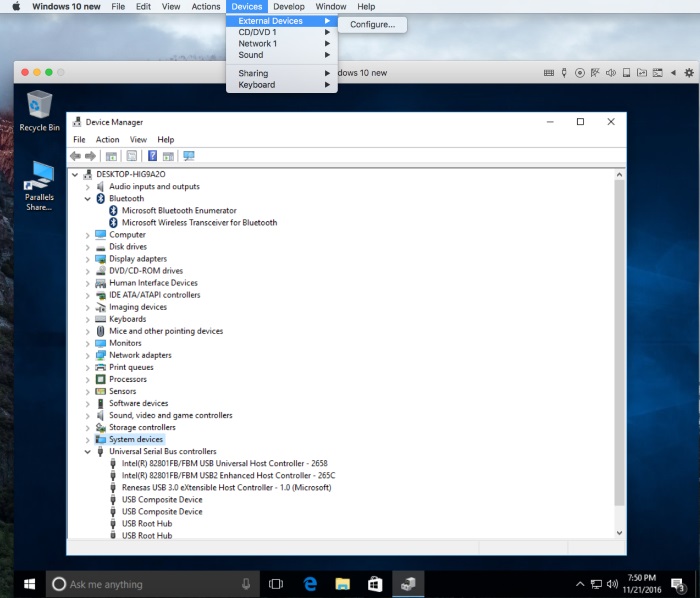Select the Storage controllers category
The image size is (700, 598).
coord(142,428)
